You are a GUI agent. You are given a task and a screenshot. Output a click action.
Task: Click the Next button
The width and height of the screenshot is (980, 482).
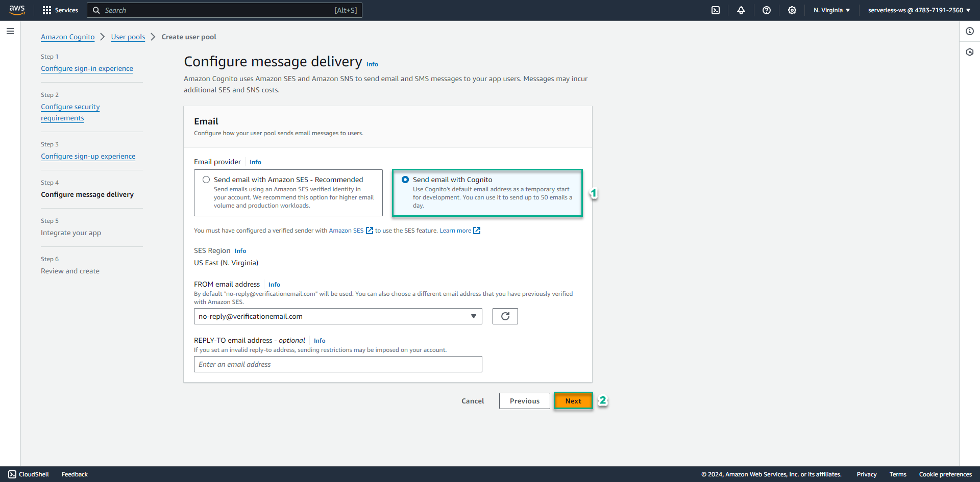pyautogui.click(x=573, y=401)
